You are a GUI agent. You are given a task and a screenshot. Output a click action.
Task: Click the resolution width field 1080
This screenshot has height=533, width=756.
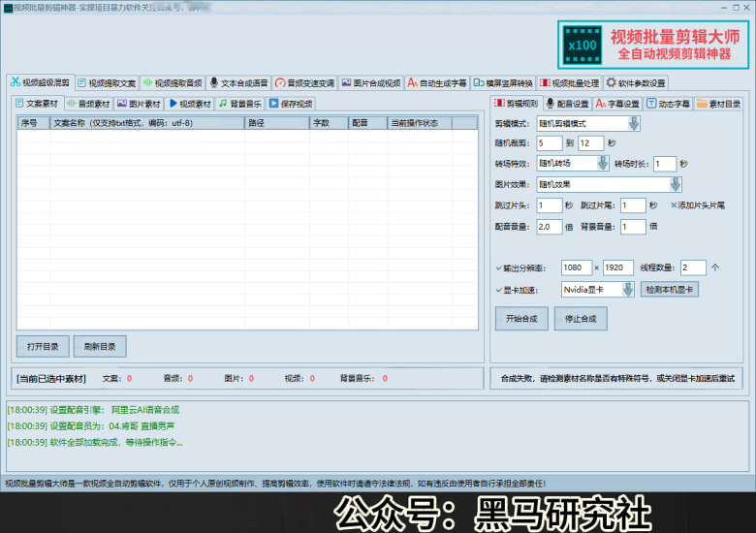(x=577, y=267)
